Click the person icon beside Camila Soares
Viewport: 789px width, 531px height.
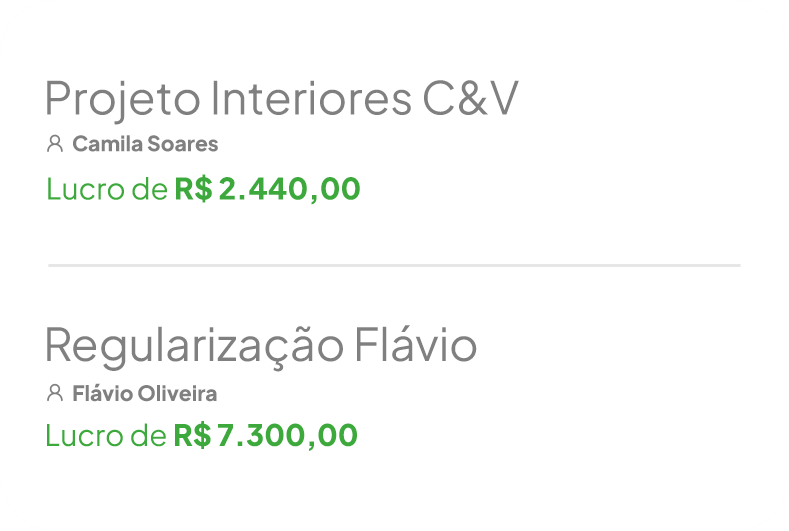pyautogui.click(x=55, y=144)
